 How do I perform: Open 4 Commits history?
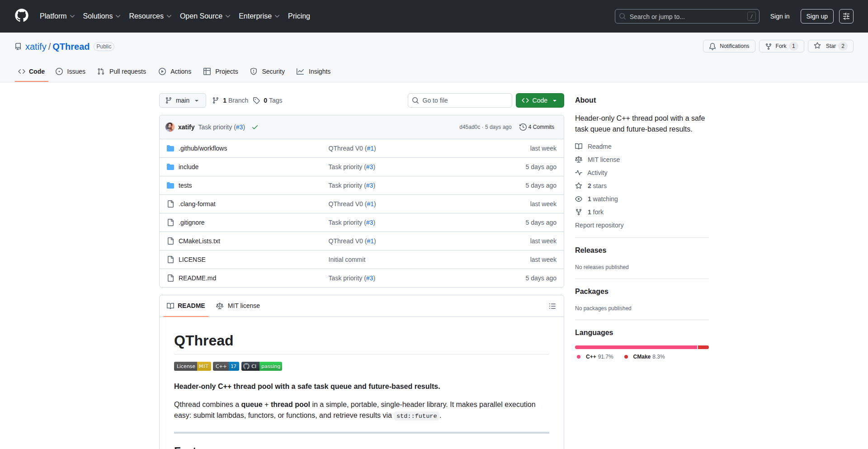(537, 127)
